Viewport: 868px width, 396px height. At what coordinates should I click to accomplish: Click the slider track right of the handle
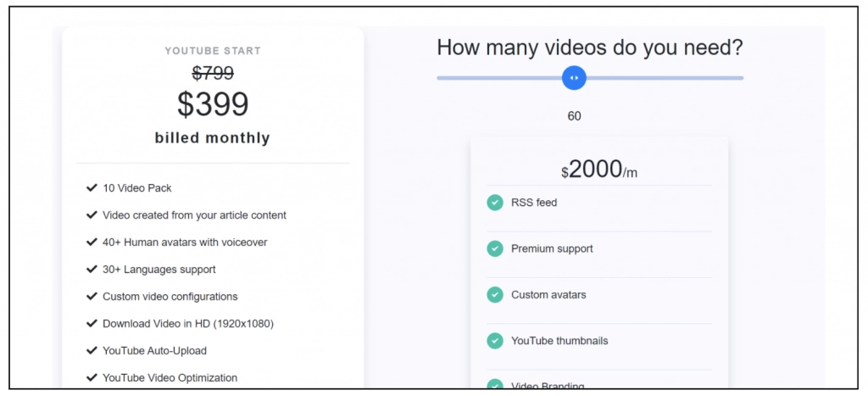tap(661, 78)
